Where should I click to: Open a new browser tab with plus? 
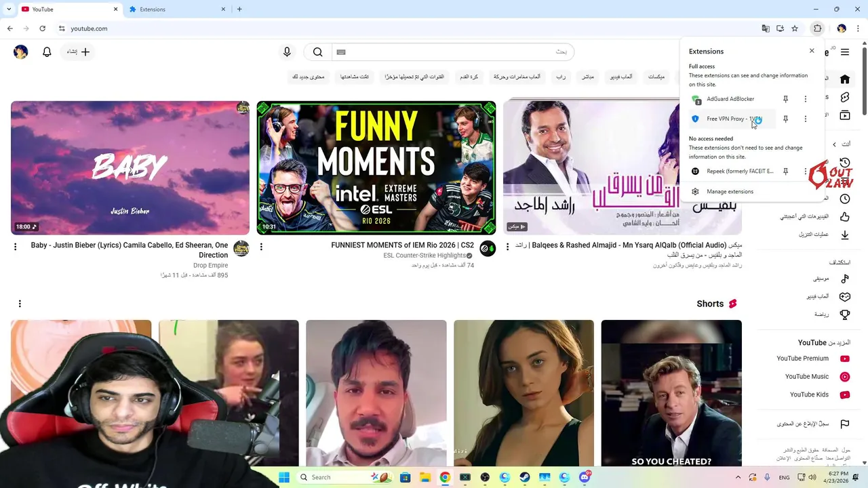[239, 9]
